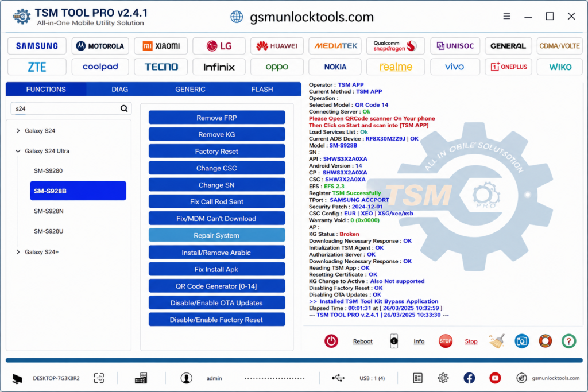Image resolution: width=588 pixels, height=392 pixels.
Task: Click the Repair System button
Action: pos(216,235)
